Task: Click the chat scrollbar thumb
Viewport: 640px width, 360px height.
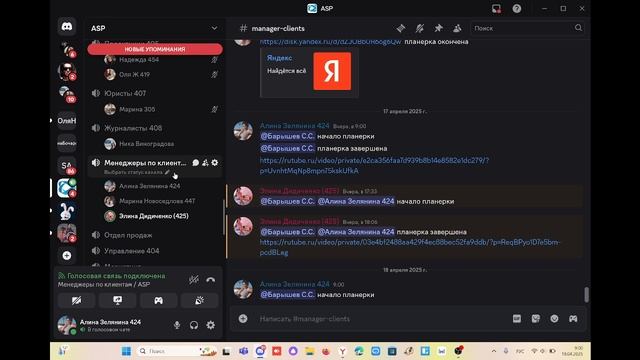Action: (586, 295)
